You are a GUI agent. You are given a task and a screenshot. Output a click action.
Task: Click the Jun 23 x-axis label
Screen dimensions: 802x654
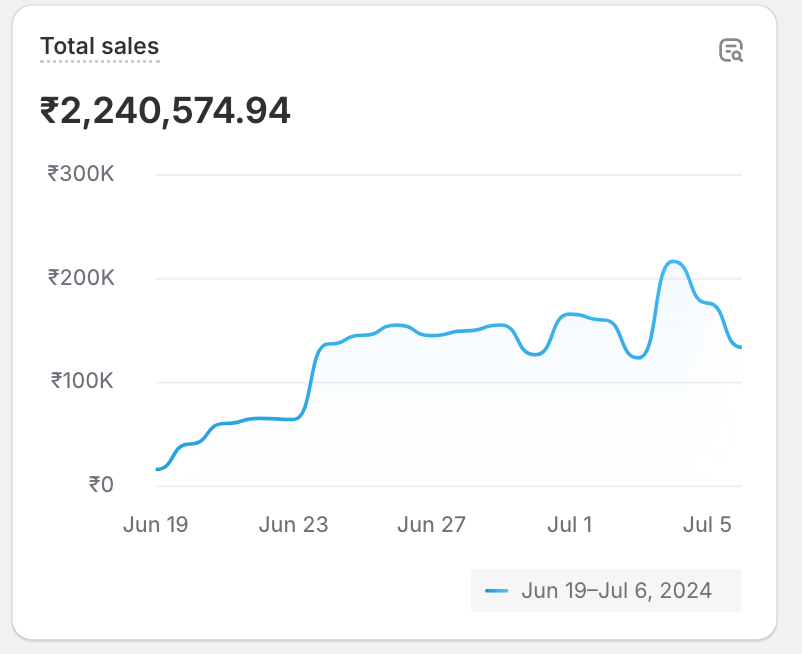(x=293, y=525)
